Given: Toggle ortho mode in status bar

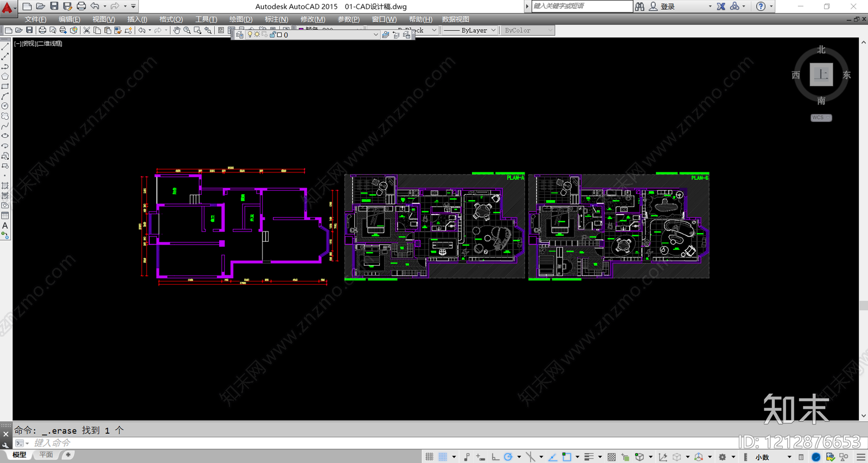Looking at the screenshot, I should [x=495, y=457].
